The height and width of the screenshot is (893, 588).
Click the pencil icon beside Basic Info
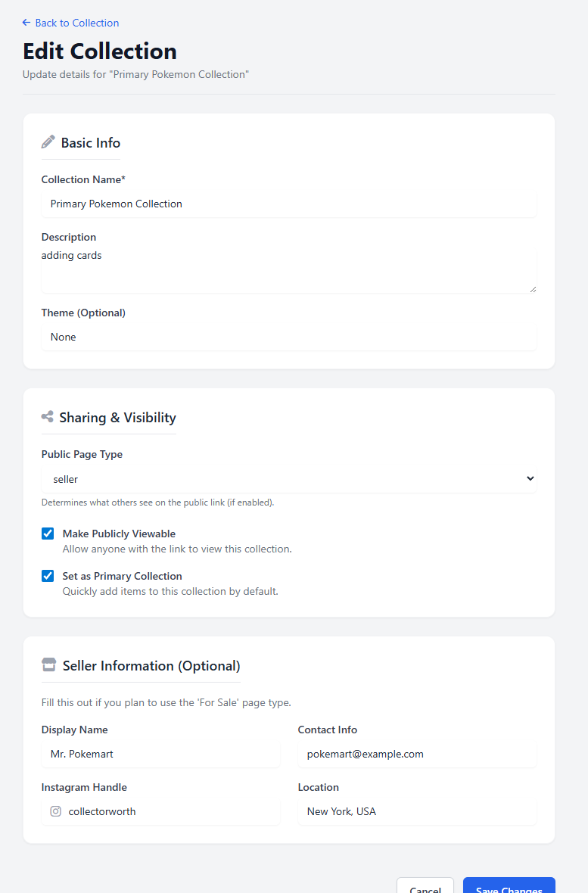coord(48,142)
